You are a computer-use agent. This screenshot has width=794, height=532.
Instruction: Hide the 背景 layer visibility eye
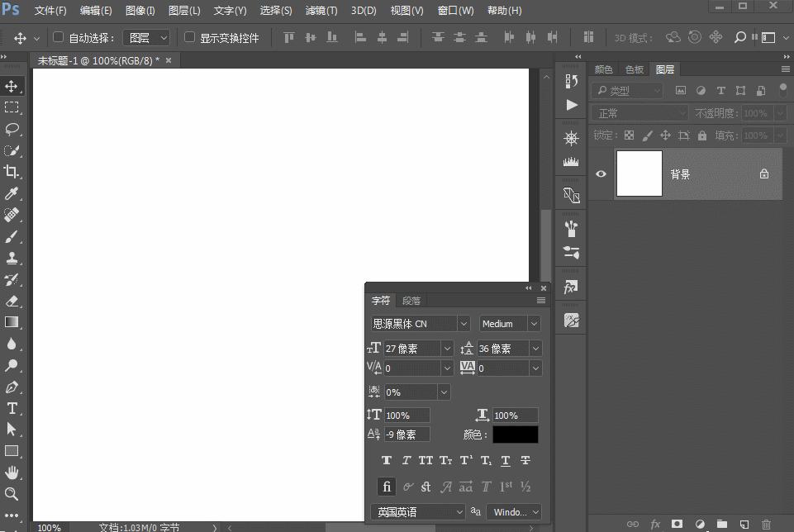[601, 173]
